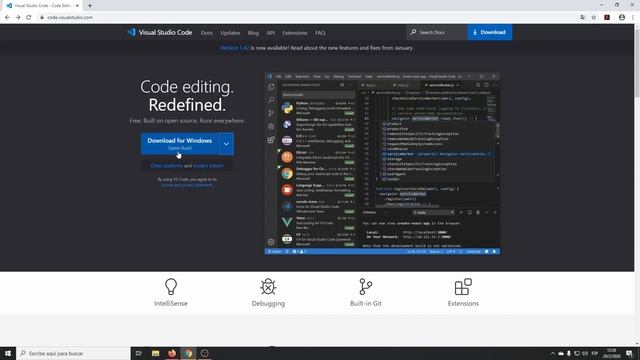Viewport: 640px width, 360px height.
Task: Open the Other platforms link
Action: [x=167, y=166]
